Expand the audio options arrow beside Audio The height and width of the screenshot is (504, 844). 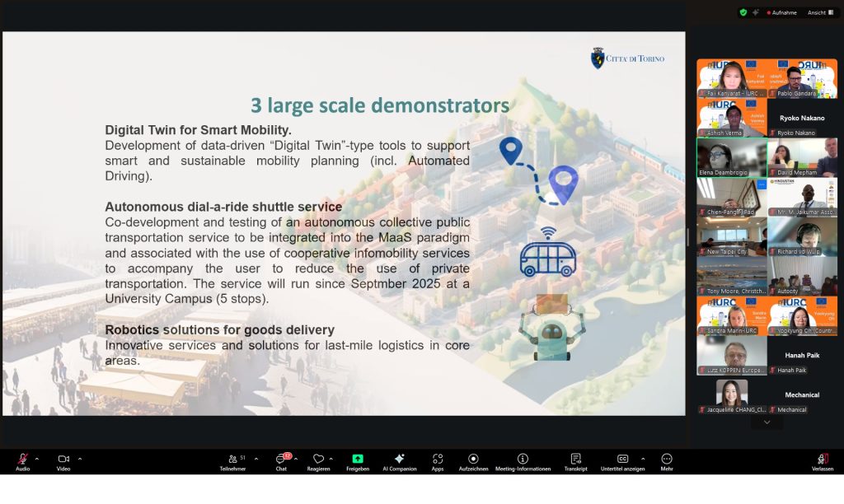tap(36, 459)
